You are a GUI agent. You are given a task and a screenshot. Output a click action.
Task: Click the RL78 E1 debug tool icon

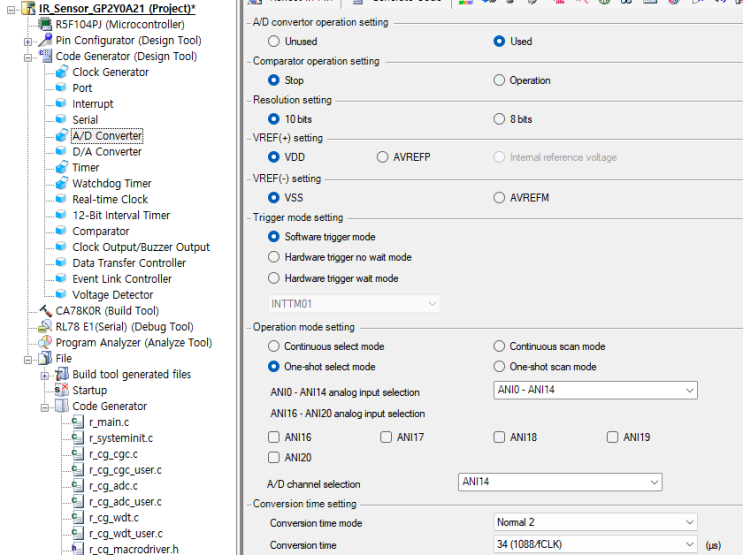tap(45, 326)
